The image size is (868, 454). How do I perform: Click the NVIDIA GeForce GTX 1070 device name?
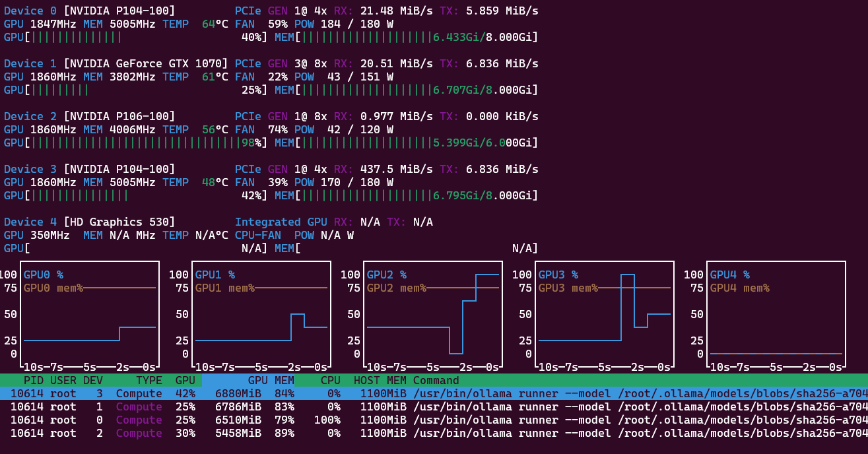pyautogui.click(x=145, y=63)
